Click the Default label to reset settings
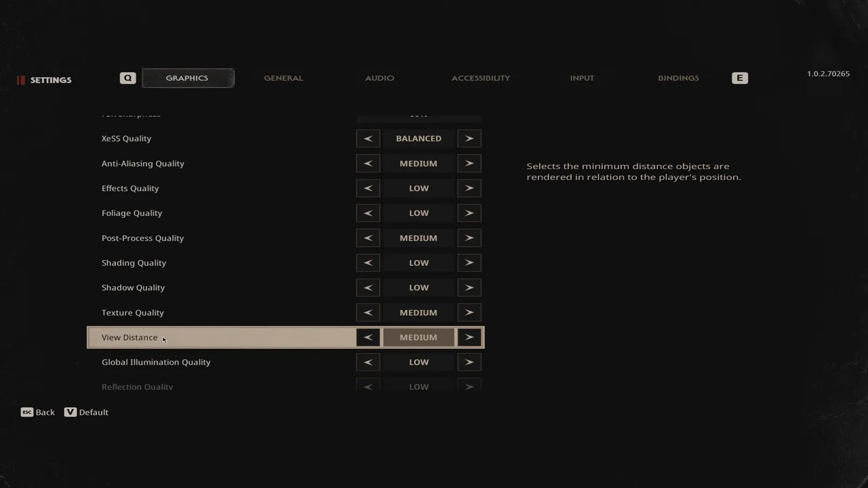The height and width of the screenshot is (488, 868). [94, 412]
